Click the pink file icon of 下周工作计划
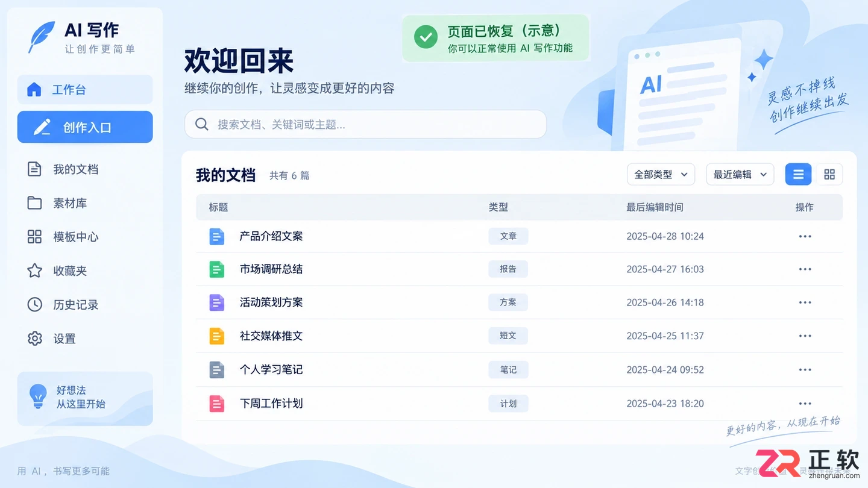Screen dimensions: 868x488 pyautogui.click(x=216, y=404)
